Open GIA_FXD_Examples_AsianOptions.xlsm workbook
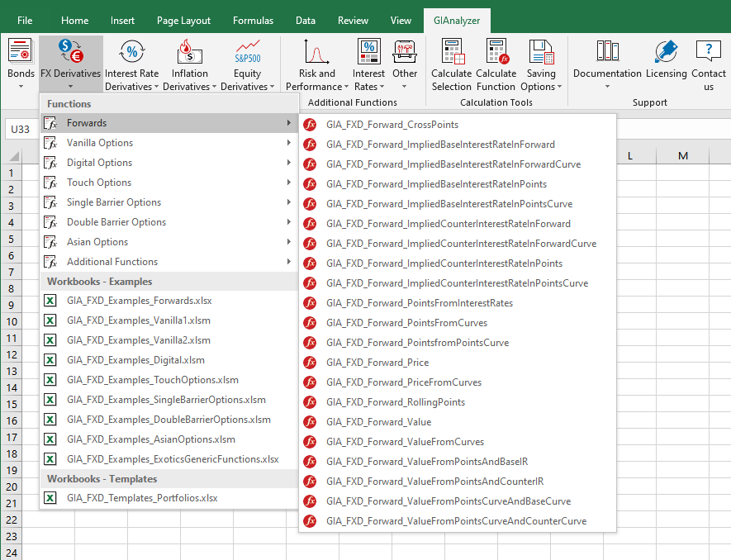The width and height of the screenshot is (731, 560). [x=169, y=439]
